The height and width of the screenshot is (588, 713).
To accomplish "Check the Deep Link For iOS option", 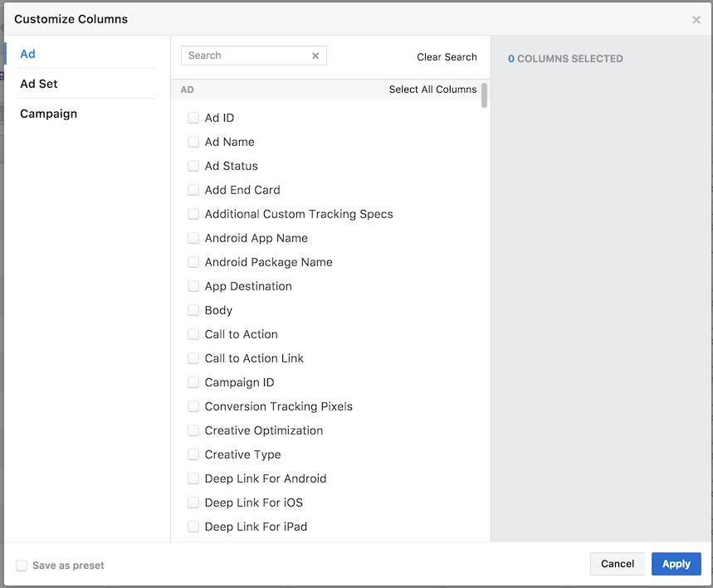I will tap(193, 503).
